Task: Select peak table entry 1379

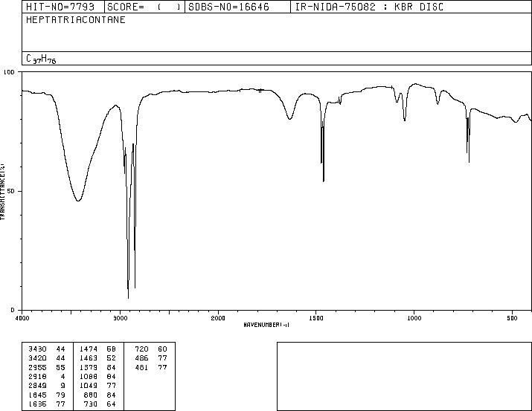Action: coord(89,367)
